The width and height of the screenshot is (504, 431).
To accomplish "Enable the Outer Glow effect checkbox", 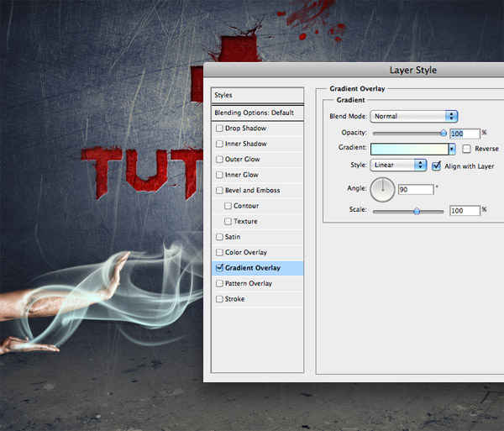I will point(220,160).
